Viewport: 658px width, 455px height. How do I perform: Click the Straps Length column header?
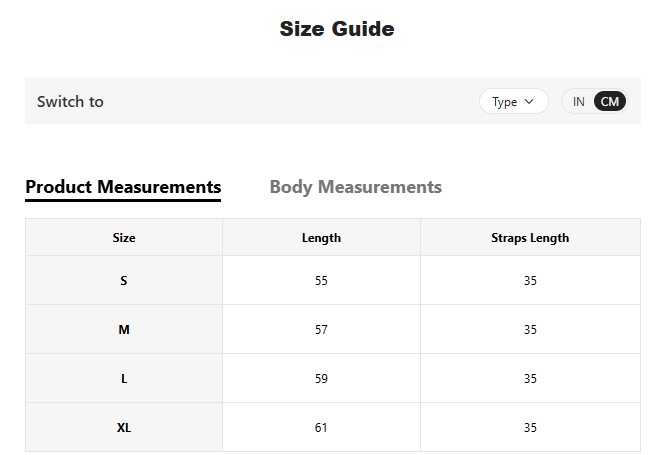[x=530, y=238]
